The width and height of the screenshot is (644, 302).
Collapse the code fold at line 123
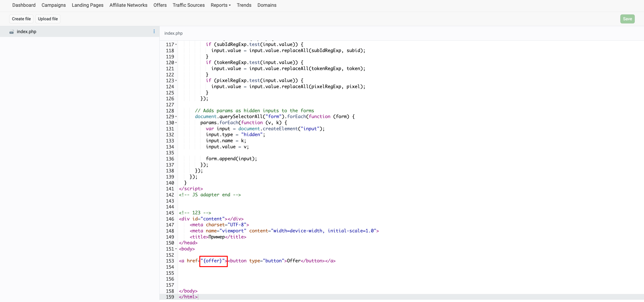point(176,80)
